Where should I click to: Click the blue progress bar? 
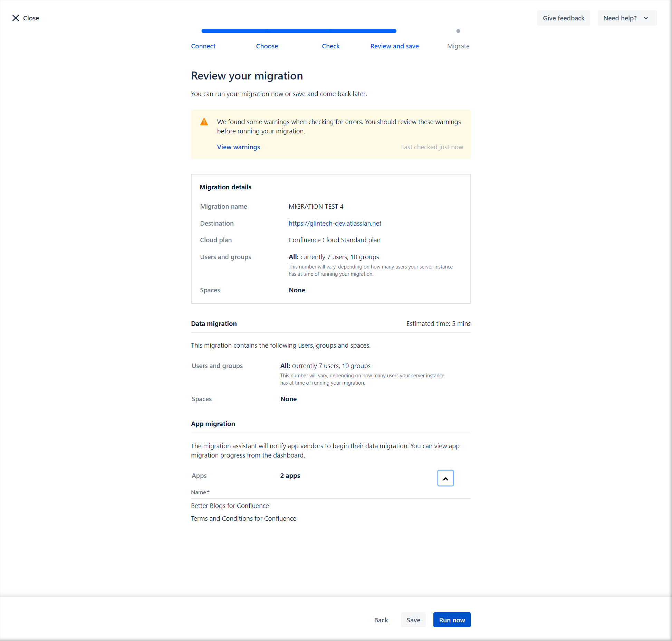point(299,31)
